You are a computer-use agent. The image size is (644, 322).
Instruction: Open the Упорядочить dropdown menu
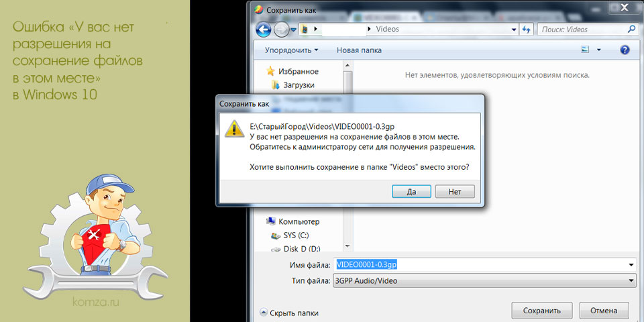point(291,50)
